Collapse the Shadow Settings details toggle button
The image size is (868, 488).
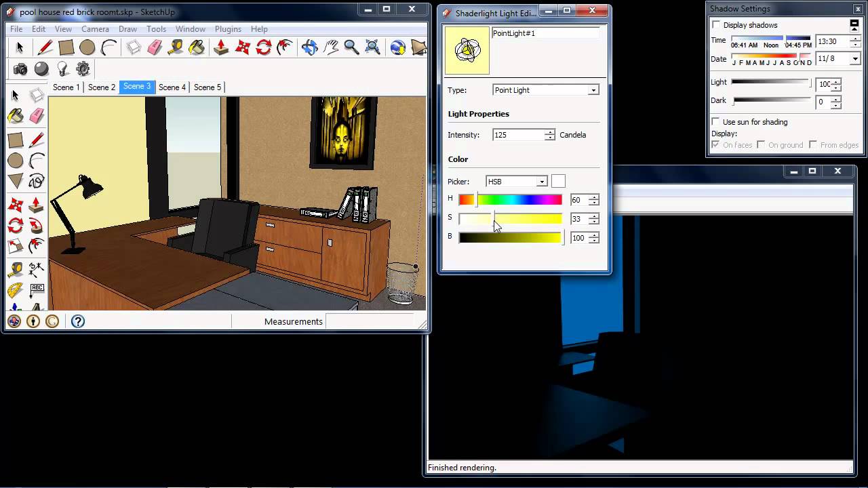click(854, 24)
